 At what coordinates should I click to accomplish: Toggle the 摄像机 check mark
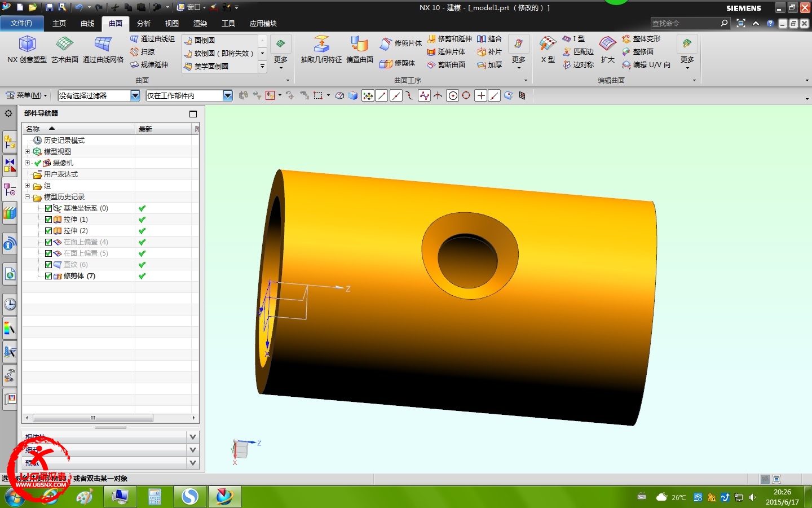point(38,163)
